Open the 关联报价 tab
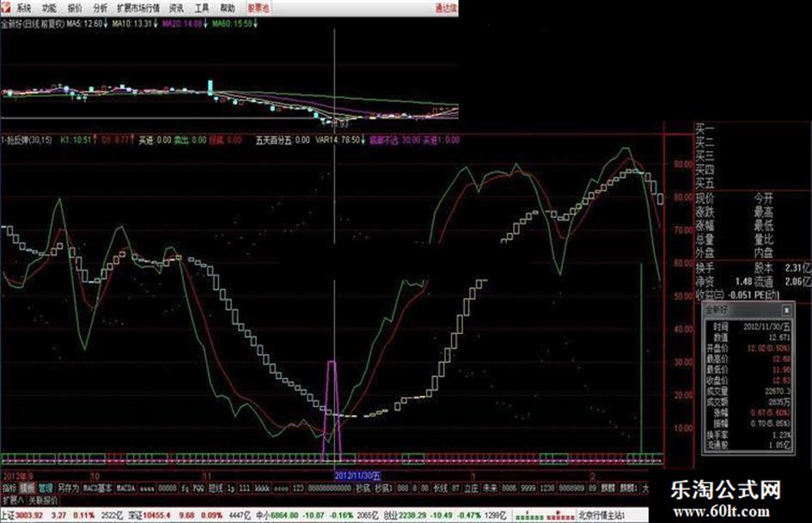The width and height of the screenshot is (812, 523). pyautogui.click(x=42, y=500)
